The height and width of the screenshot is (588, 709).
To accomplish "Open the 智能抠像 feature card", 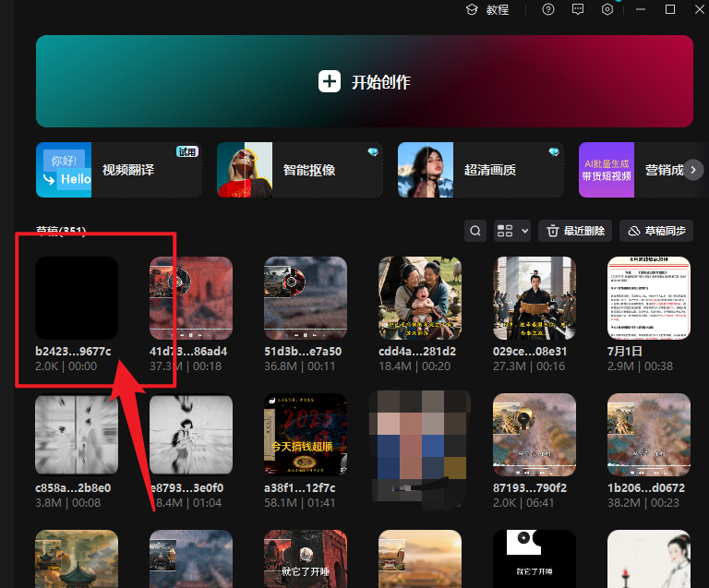I will click(x=299, y=170).
